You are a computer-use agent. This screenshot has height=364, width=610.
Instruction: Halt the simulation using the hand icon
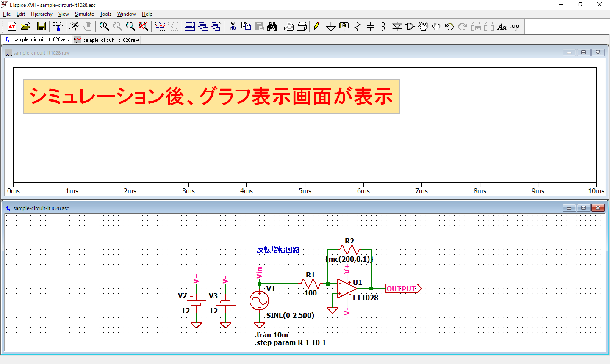88,26
